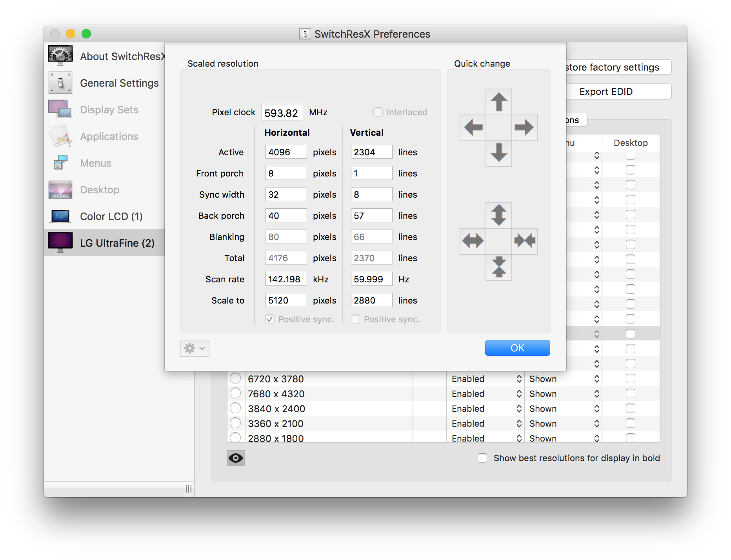Click the expand-horizontally double arrow
The width and height of the screenshot is (731, 560).
pyautogui.click(x=473, y=241)
